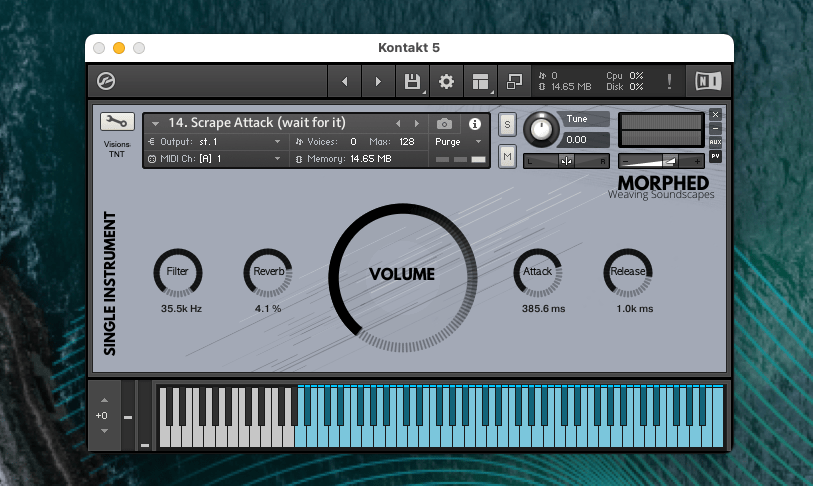The image size is (813, 486).
Task: Open snapshot view camera icon
Action: click(444, 124)
